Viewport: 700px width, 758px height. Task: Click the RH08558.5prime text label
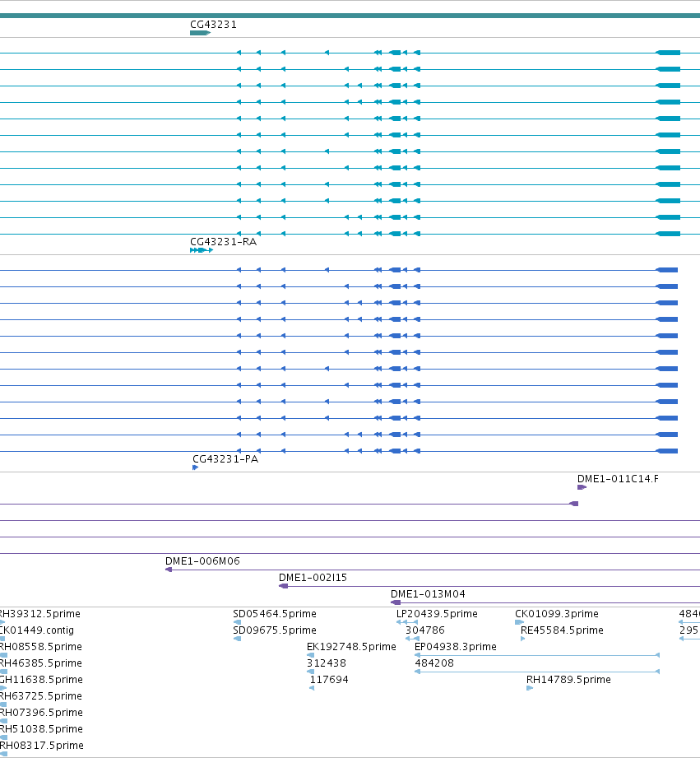tap(40, 646)
